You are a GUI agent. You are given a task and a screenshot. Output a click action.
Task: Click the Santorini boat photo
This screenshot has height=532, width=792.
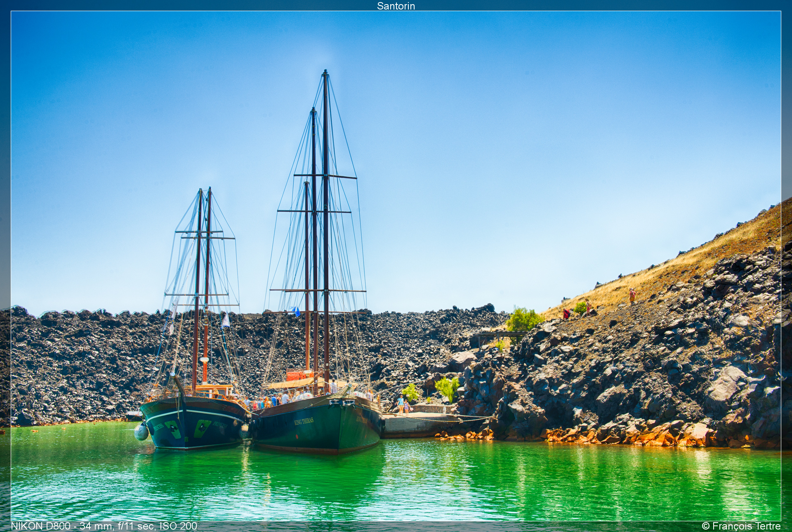pos(396,266)
